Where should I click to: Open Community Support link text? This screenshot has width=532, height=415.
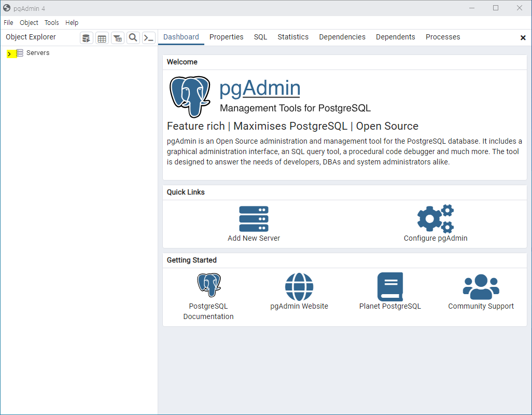coord(481,306)
